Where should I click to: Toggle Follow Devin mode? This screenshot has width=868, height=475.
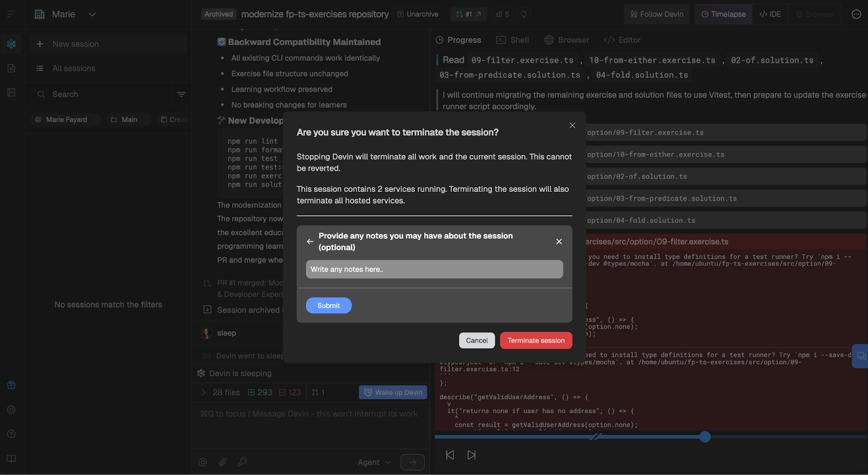coord(656,14)
